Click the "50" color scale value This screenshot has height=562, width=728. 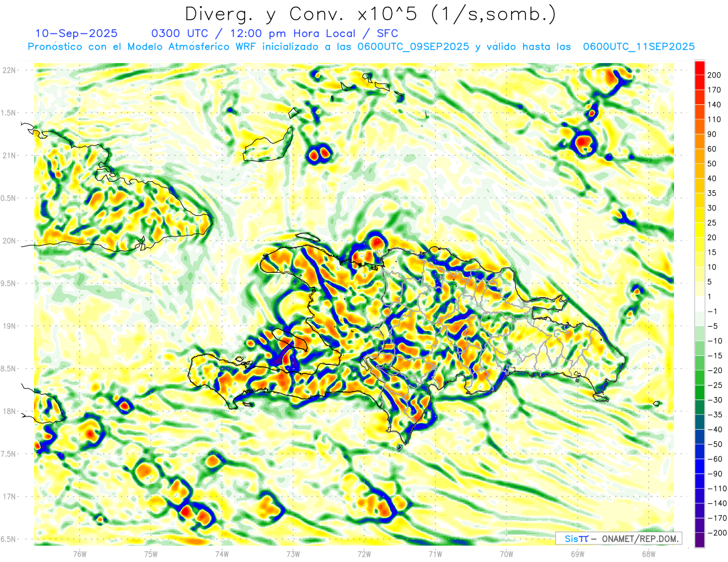(712, 164)
